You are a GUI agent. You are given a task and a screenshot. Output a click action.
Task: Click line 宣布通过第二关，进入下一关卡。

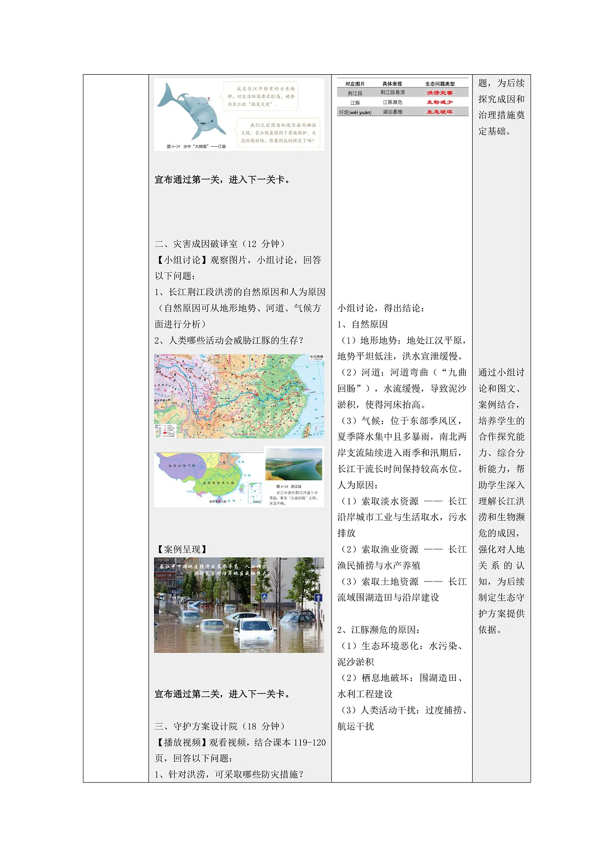(x=224, y=694)
